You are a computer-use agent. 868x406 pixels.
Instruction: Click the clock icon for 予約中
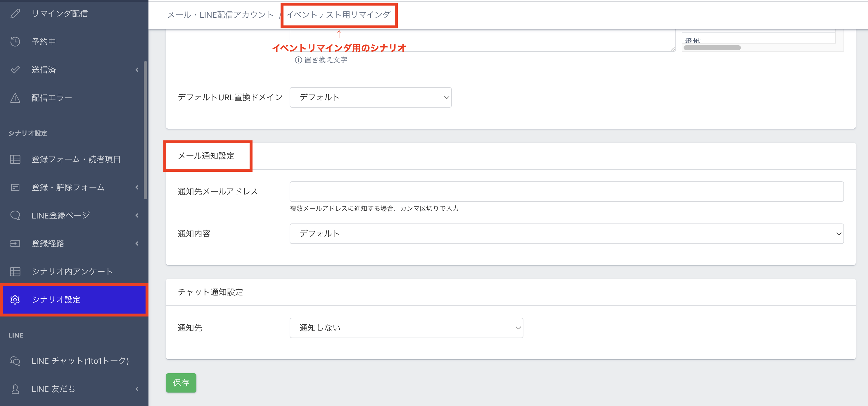pyautogui.click(x=15, y=42)
